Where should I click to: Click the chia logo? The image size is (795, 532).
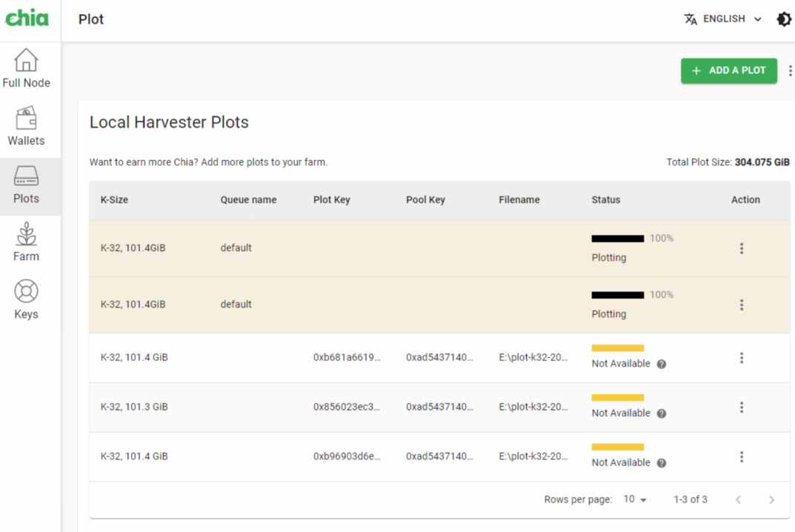27,19
